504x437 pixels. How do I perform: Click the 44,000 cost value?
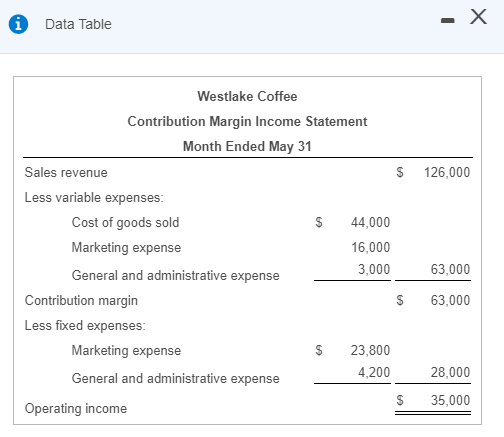coord(370,222)
